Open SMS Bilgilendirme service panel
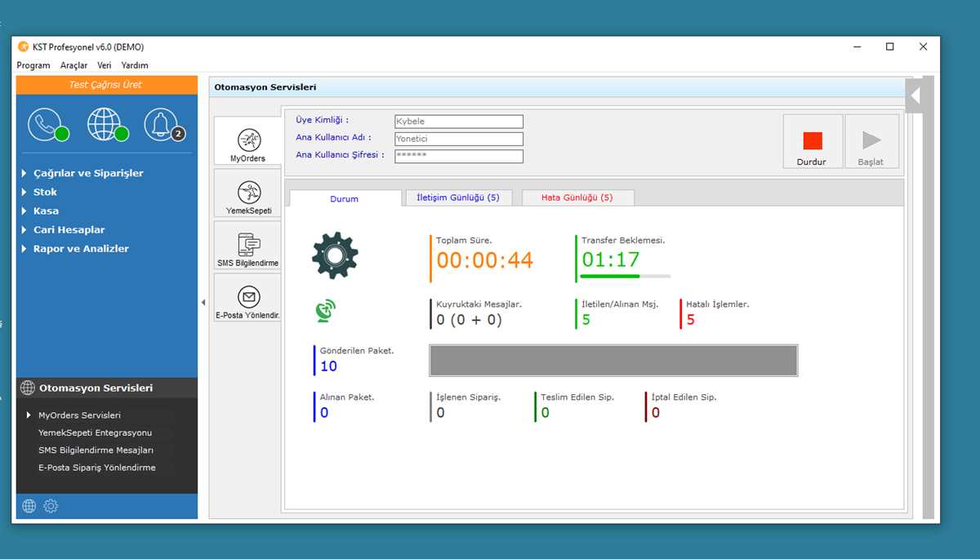 click(248, 246)
